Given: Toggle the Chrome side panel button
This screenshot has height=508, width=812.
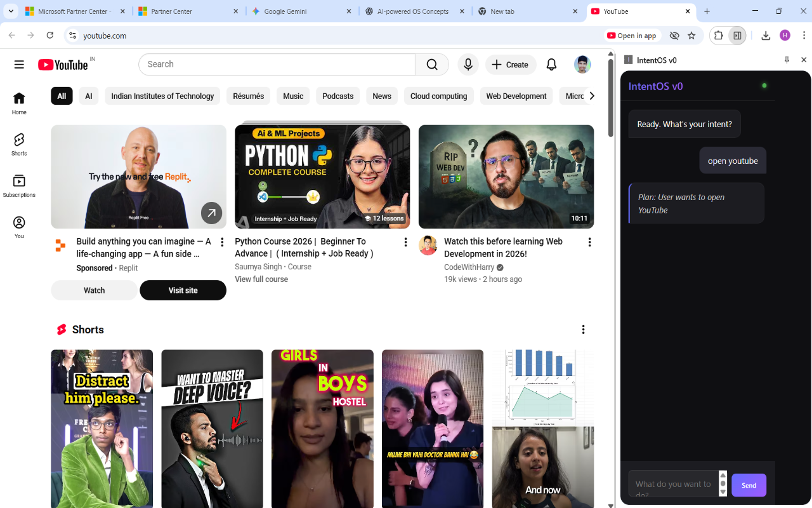Looking at the screenshot, I should point(737,36).
